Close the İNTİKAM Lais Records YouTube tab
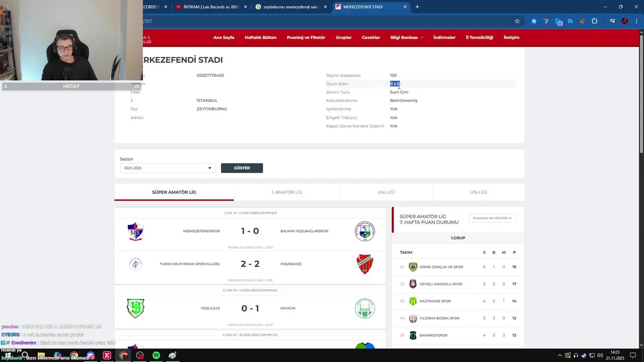The image size is (644, 362). tap(246, 7)
